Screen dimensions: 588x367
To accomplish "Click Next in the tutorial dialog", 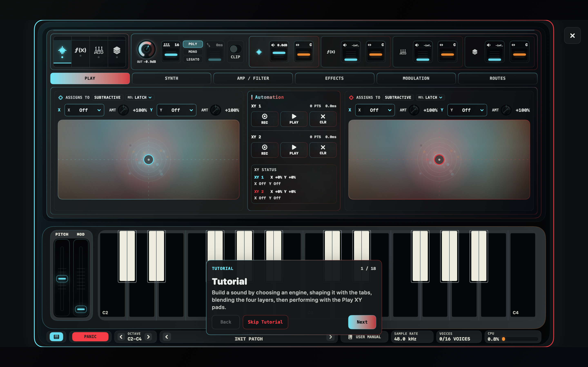I will (x=362, y=322).
